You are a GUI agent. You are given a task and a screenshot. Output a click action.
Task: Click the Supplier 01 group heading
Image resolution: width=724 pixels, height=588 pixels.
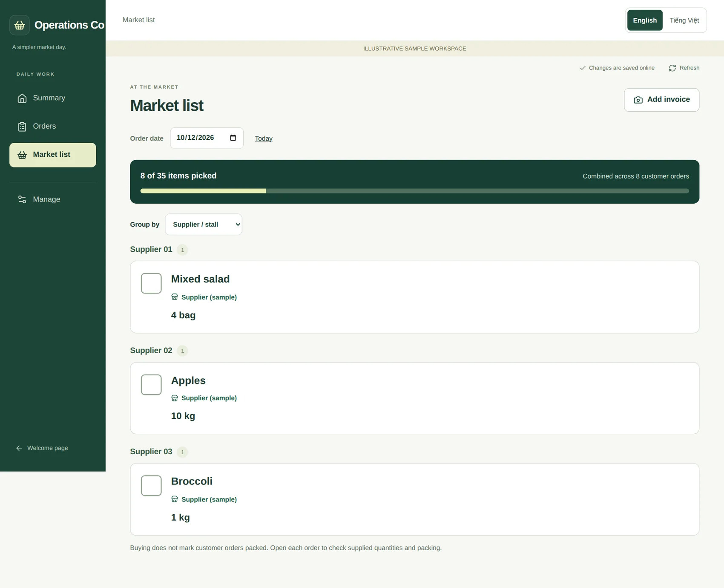coord(151,249)
